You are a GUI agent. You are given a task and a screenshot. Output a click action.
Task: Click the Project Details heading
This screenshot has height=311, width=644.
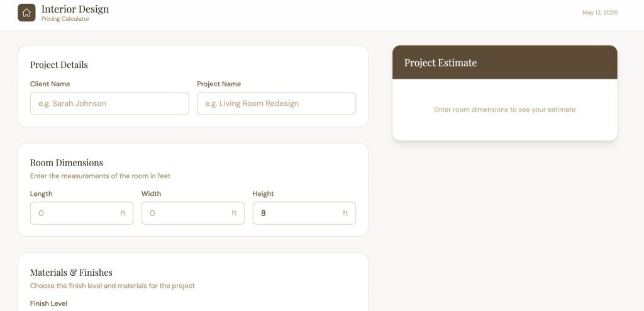pyautogui.click(x=58, y=65)
